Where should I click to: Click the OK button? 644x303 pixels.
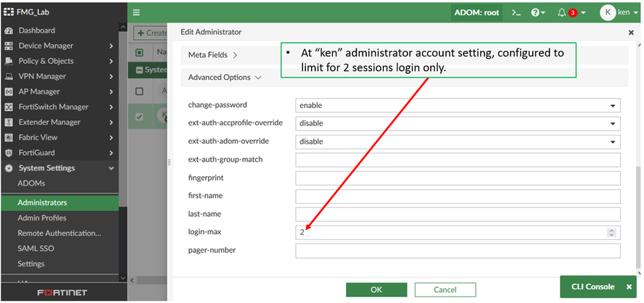coord(376,289)
